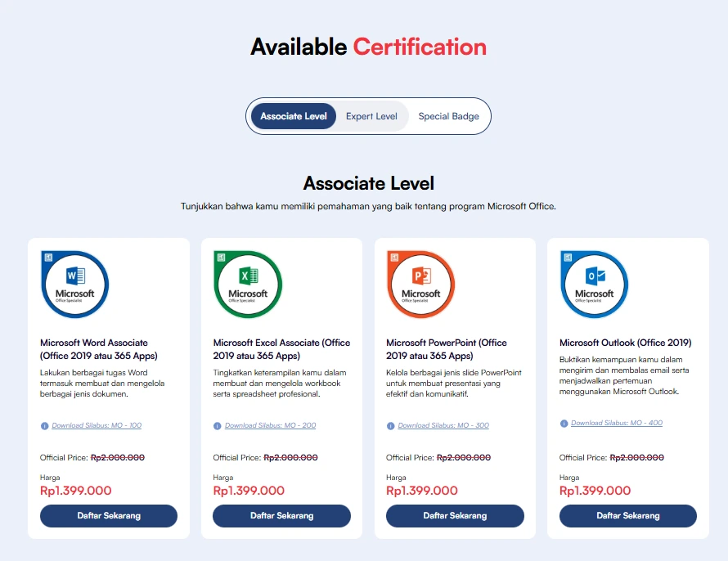Click the info icon beside MO - 100 silabus
This screenshot has width=728, height=561.
[44, 426]
